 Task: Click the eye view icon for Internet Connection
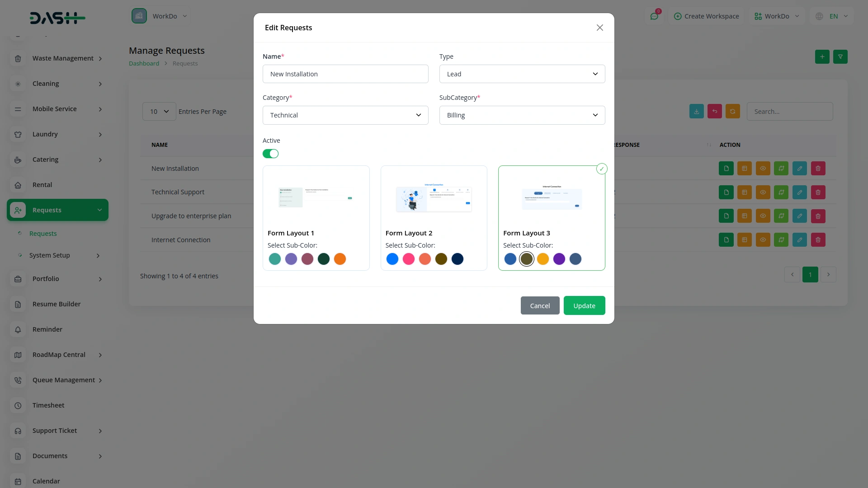(763, 240)
